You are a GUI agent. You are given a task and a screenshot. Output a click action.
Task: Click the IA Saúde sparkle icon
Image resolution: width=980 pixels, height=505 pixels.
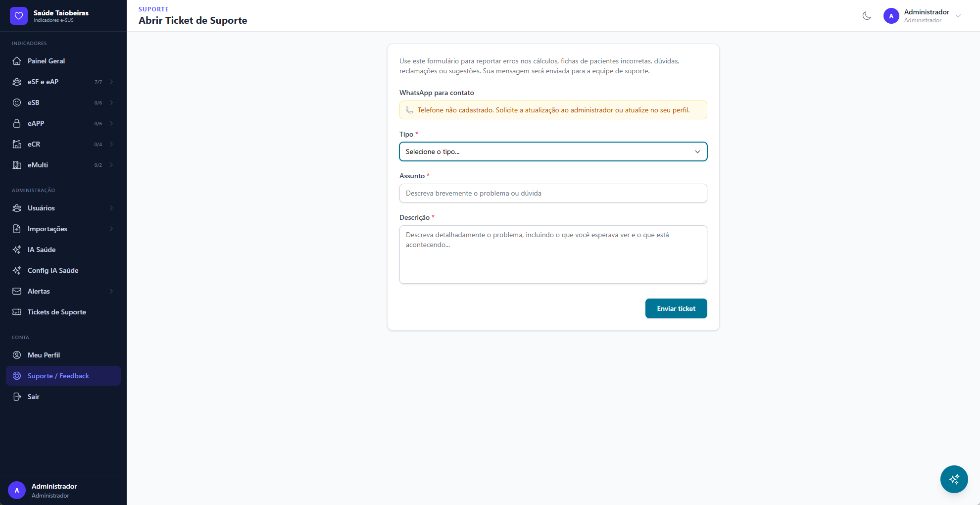pyautogui.click(x=17, y=250)
